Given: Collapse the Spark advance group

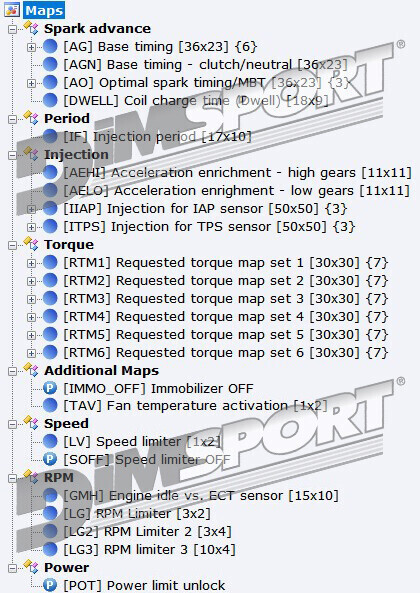Looking at the screenshot, I should click(x=12, y=29).
